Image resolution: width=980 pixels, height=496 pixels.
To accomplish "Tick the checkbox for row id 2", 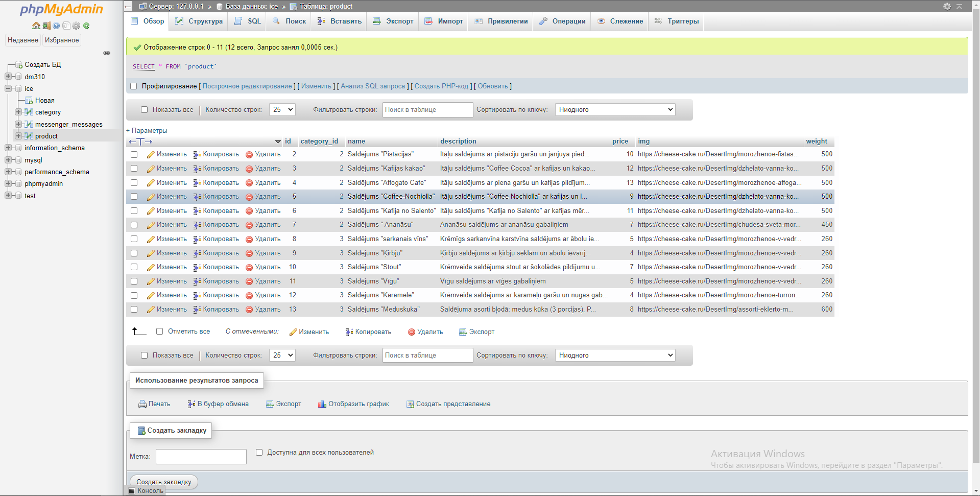I will tap(134, 154).
